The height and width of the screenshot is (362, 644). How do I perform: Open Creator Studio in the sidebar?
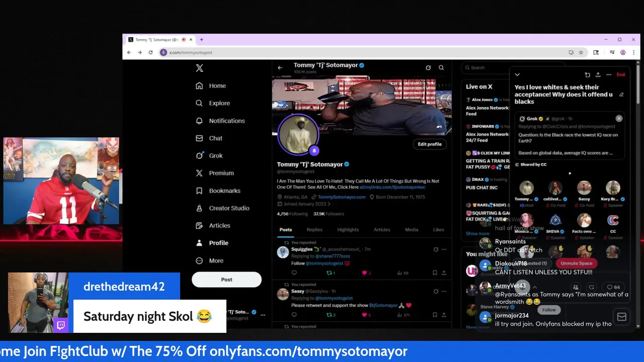(x=222, y=208)
